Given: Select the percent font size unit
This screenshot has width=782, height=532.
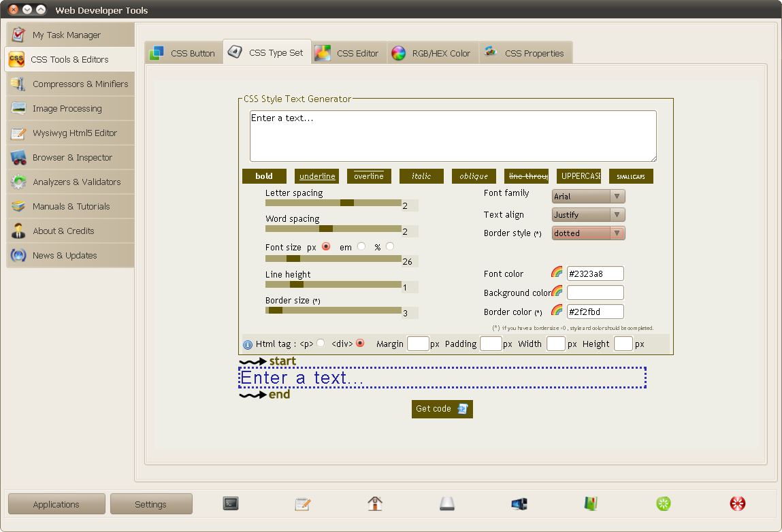Looking at the screenshot, I should (x=390, y=246).
